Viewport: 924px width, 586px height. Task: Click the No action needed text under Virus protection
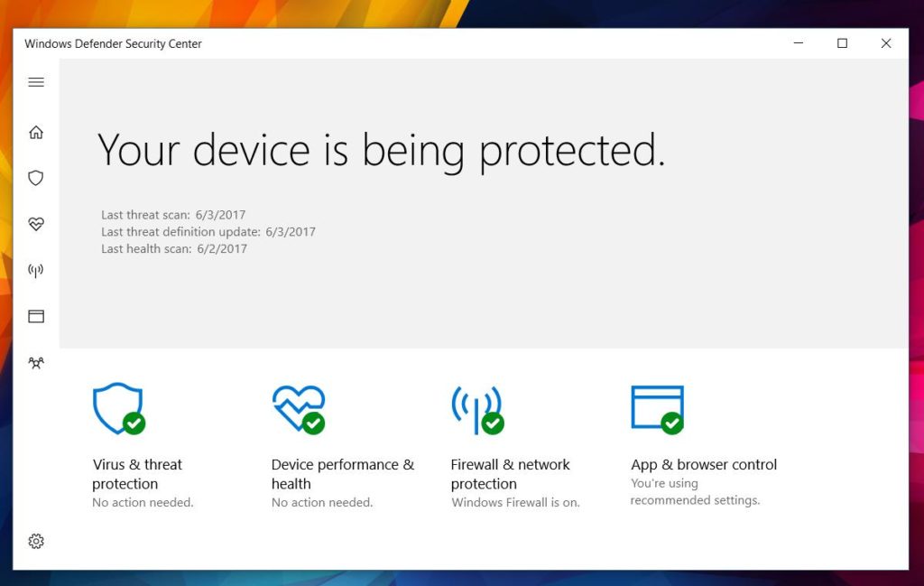coord(143,502)
